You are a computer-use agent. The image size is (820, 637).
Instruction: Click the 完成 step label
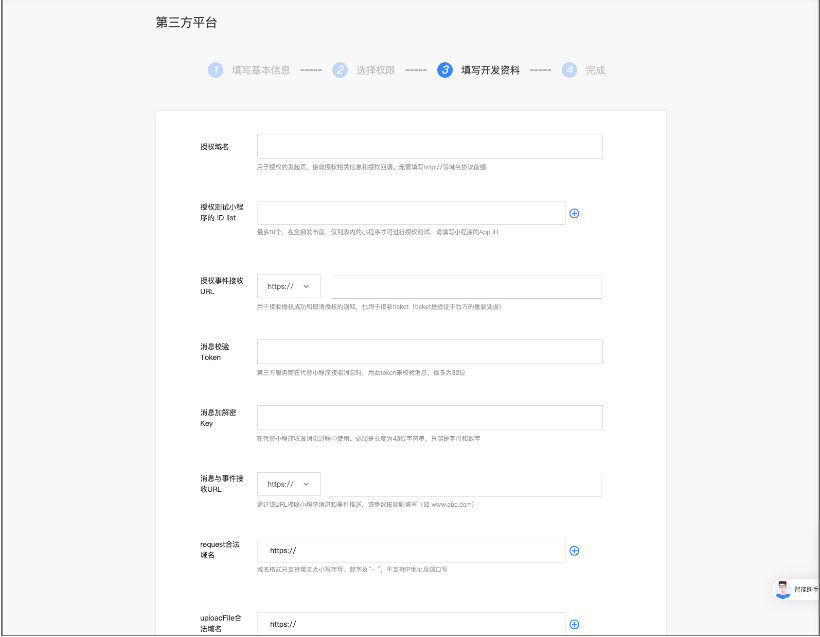click(x=595, y=70)
